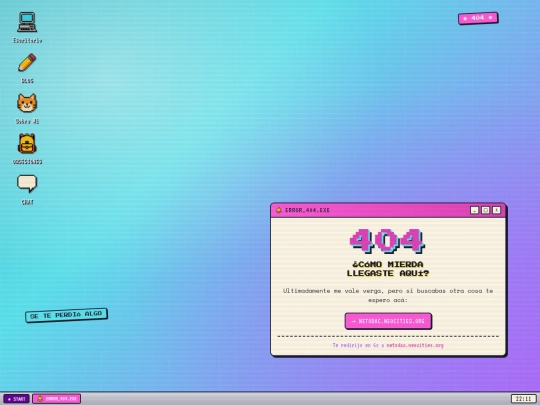The width and height of the screenshot is (540, 405).
Task: Click the ERROR_404.EXE window title text
Action: click(x=307, y=210)
